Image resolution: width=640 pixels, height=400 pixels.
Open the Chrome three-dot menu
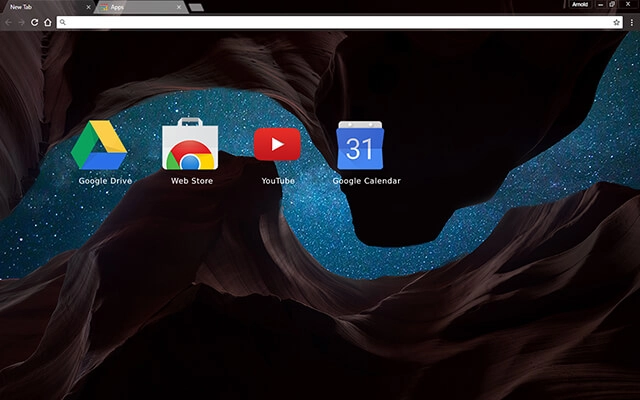632,22
